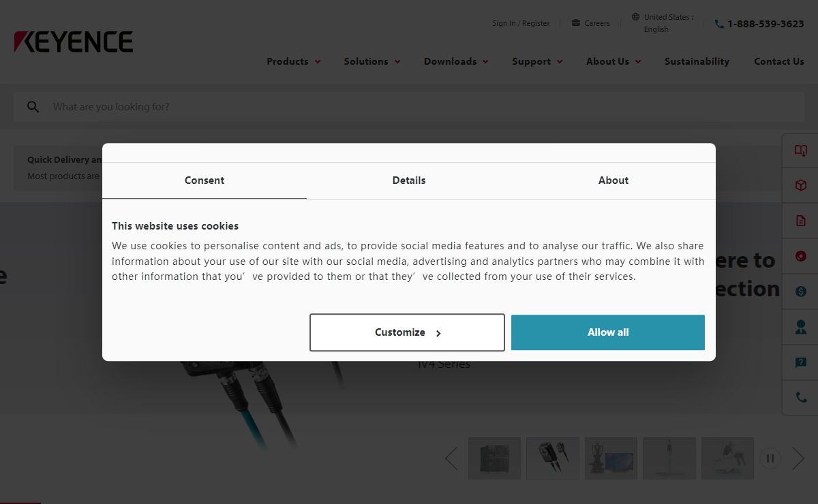The image size is (818, 504).
Task: Click the phone icon beside 1-888-539-3623
Action: click(719, 24)
